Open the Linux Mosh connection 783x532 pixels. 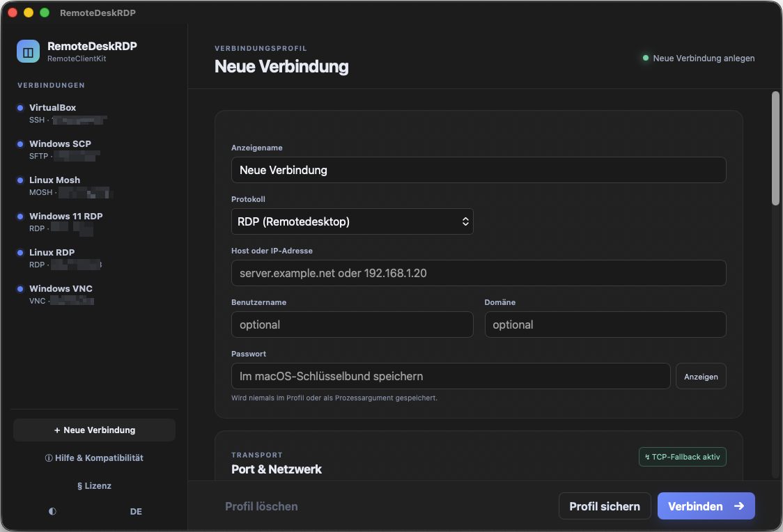pyautogui.click(x=94, y=186)
